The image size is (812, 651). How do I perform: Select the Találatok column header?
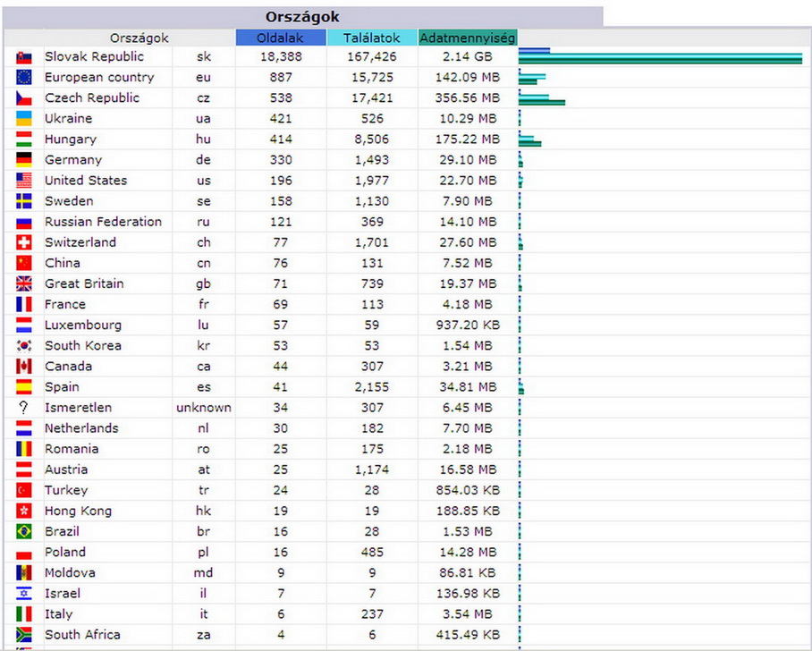371,38
